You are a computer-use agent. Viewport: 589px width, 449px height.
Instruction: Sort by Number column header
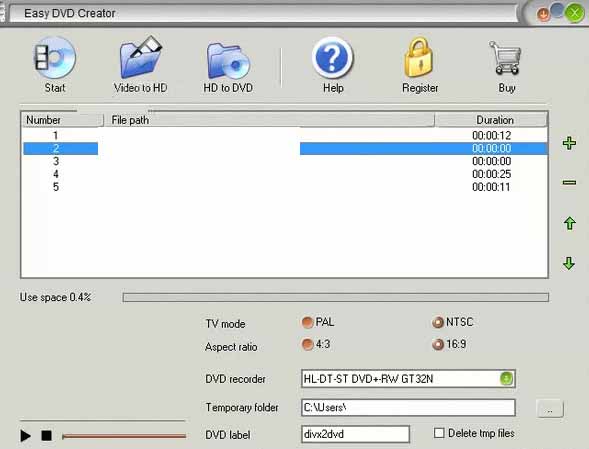tap(62, 120)
